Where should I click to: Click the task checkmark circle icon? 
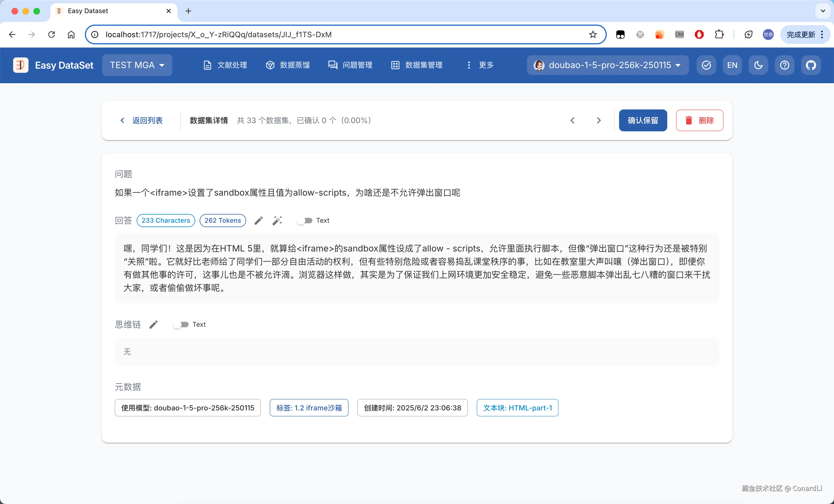(x=706, y=65)
